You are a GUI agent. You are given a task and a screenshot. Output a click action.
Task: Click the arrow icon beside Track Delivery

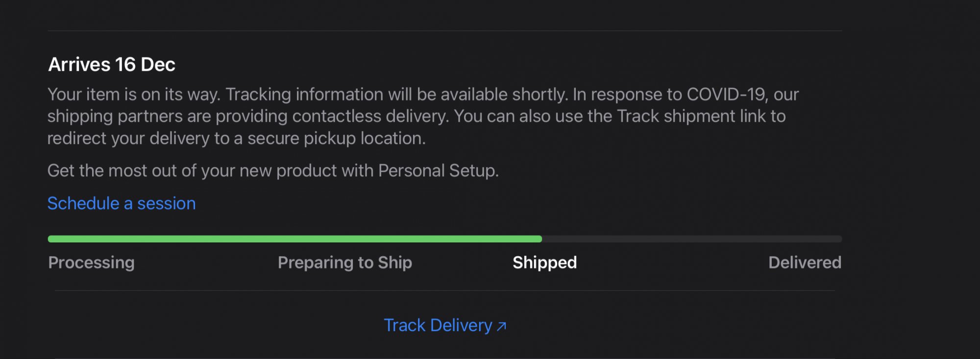tap(501, 326)
